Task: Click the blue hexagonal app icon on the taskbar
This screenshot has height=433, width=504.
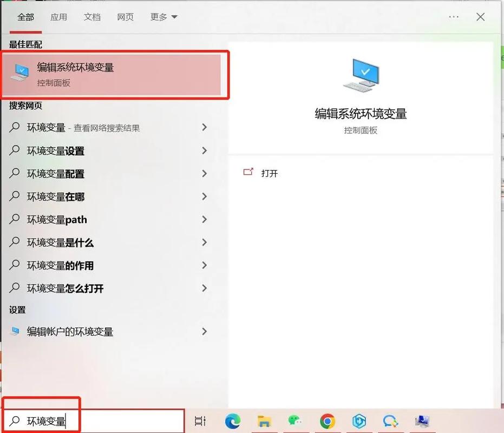Action: [359, 421]
